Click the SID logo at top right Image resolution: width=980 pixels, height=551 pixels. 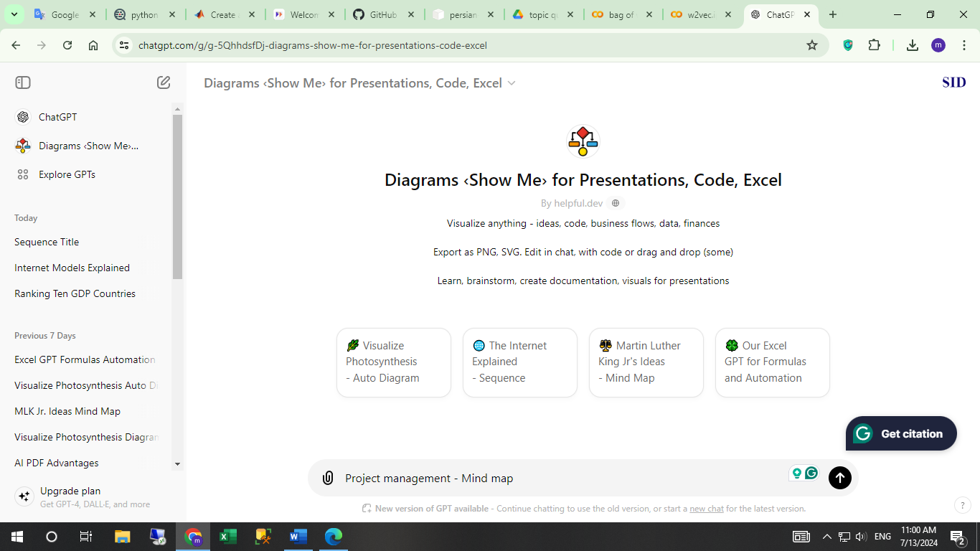[x=954, y=83]
